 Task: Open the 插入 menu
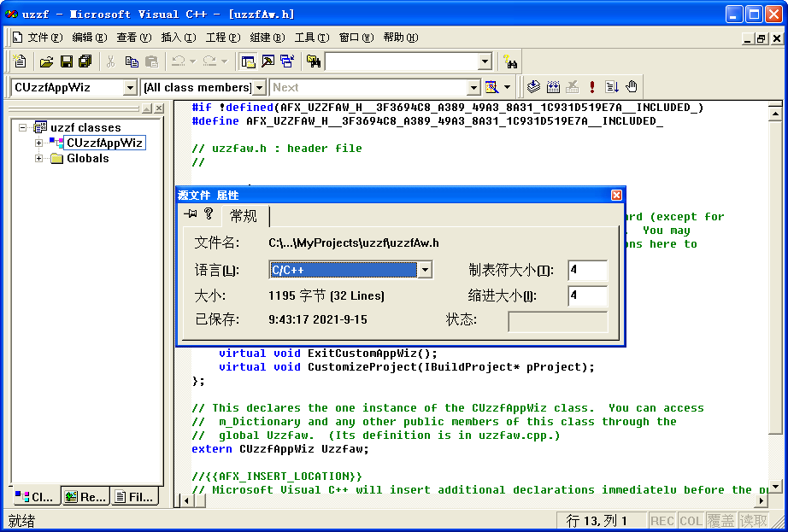pos(179,38)
